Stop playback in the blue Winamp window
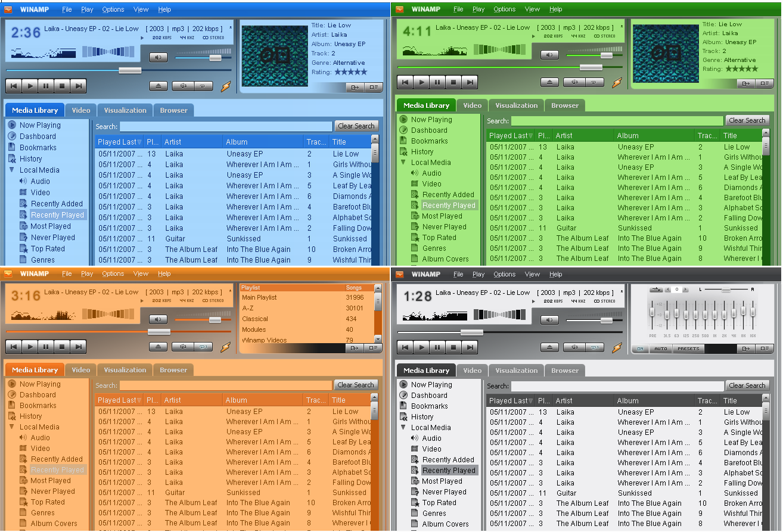The image size is (783, 532). [62, 86]
